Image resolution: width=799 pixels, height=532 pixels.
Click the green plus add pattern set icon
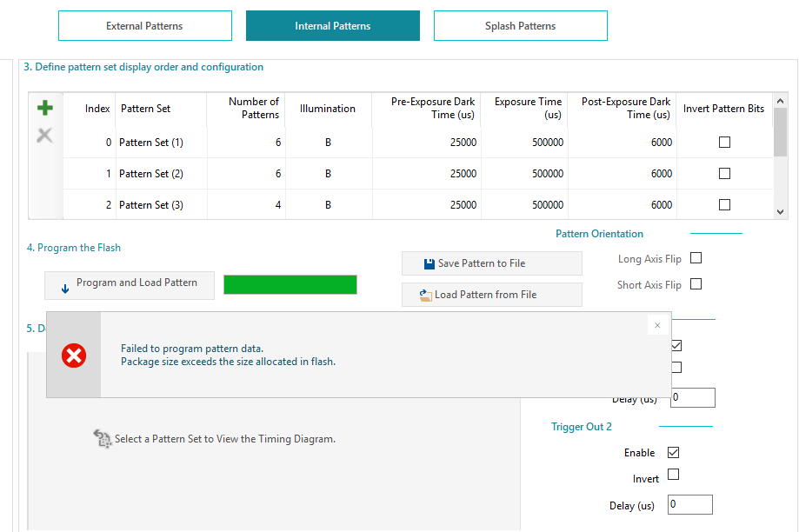click(x=45, y=109)
